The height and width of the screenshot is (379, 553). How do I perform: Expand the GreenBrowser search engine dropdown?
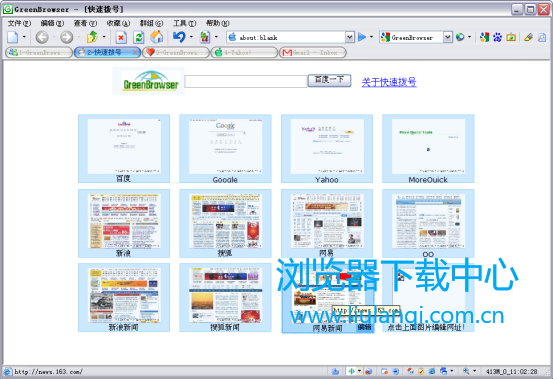click(x=447, y=37)
